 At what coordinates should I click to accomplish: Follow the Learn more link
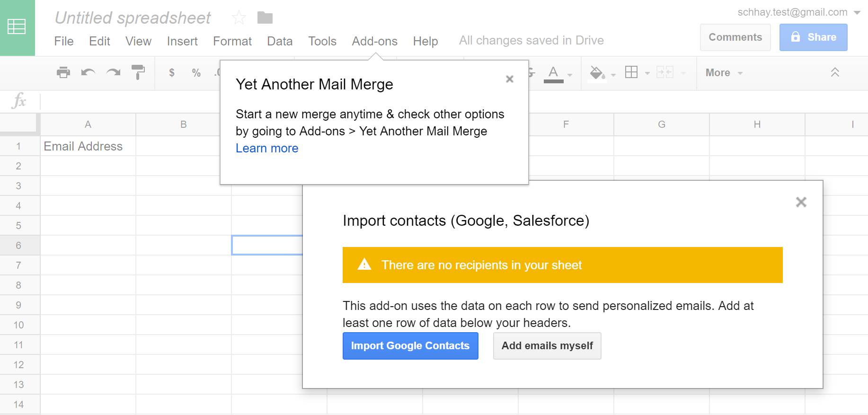[x=267, y=148]
